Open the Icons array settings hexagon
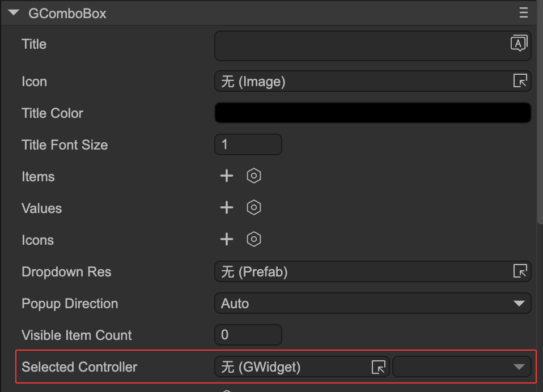This screenshot has width=543, height=392. (x=254, y=240)
